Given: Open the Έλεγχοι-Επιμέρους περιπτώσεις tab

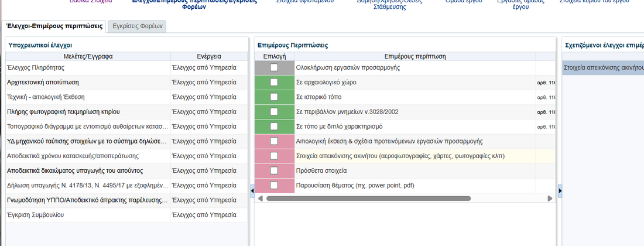Looking at the screenshot, I should click(54, 26).
